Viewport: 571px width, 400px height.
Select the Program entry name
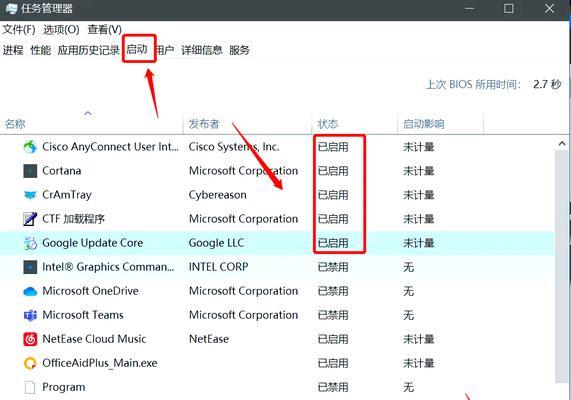(x=64, y=387)
